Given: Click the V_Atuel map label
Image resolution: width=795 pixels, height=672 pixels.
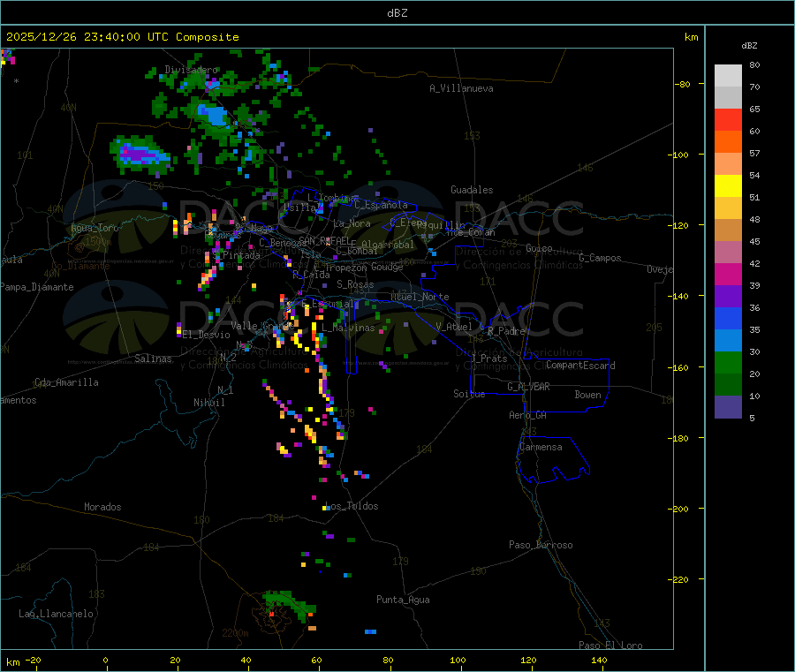Looking at the screenshot, I should pyautogui.click(x=454, y=327).
